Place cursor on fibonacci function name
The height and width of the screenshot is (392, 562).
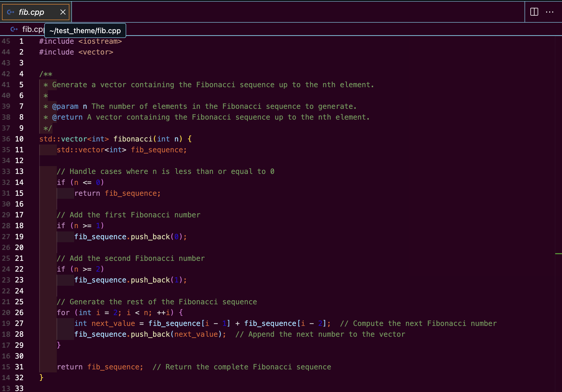click(133, 139)
